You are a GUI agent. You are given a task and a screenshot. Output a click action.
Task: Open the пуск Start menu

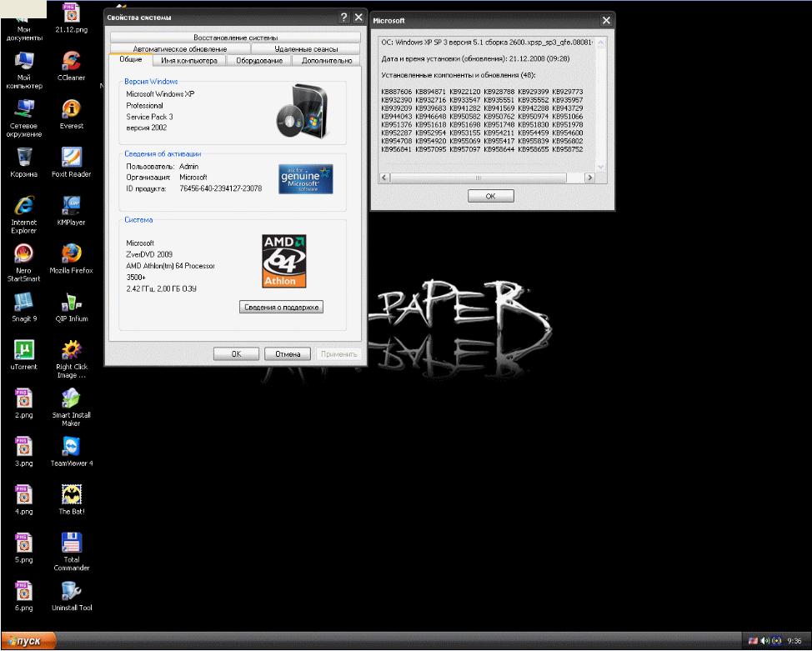coord(28,641)
